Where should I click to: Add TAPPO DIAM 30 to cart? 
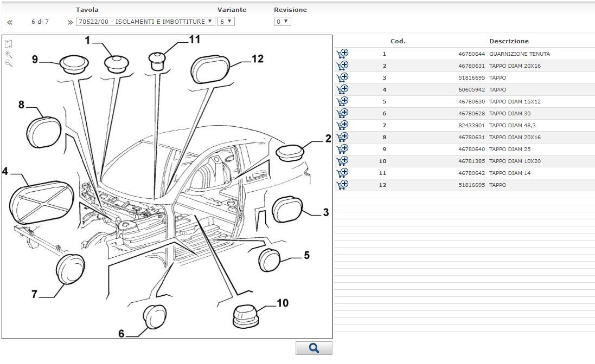(x=342, y=113)
